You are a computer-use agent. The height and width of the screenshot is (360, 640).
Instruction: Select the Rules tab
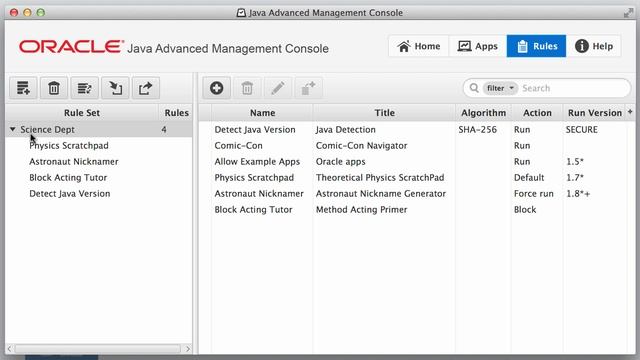click(x=536, y=46)
